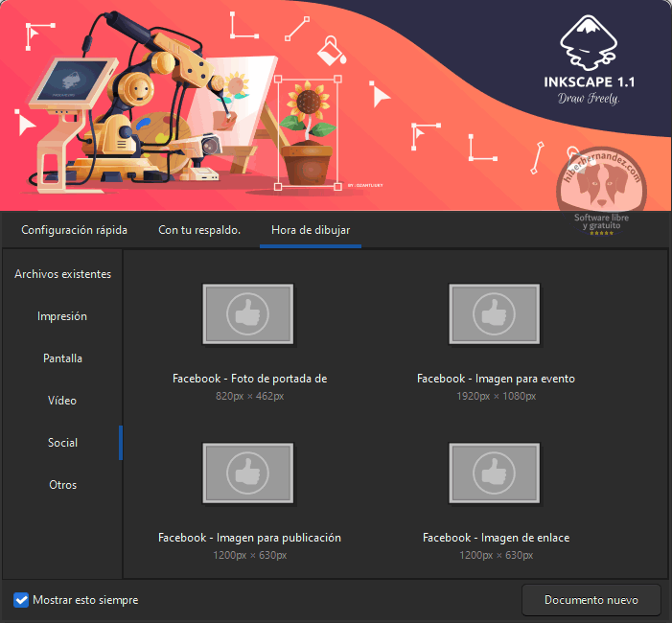Show the Archivos existentes category
Viewport: 672px width, 623px height.
62,274
